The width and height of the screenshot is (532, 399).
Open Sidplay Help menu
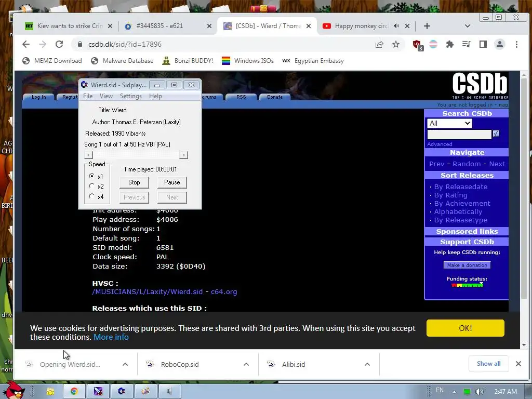coord(155,96)
